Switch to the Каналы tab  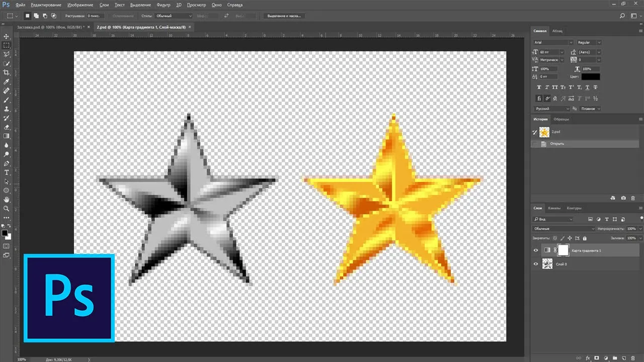[x=554, y=208]
